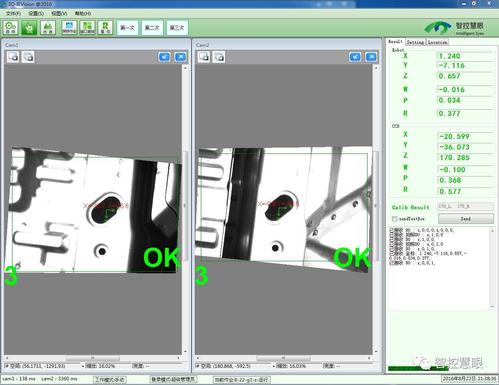Click the second blue arrow icon in Cam1
499x385 pixels.
point(180,57)
